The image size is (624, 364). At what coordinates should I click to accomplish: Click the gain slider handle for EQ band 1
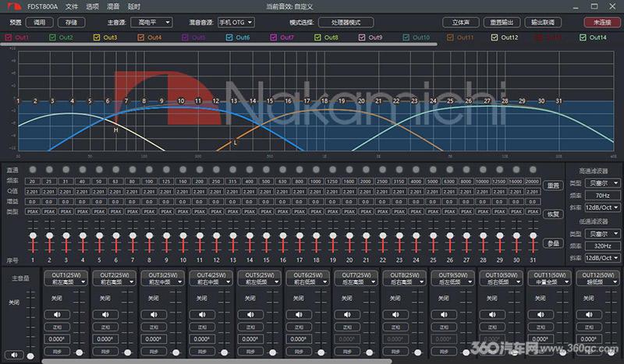[33, 235]
